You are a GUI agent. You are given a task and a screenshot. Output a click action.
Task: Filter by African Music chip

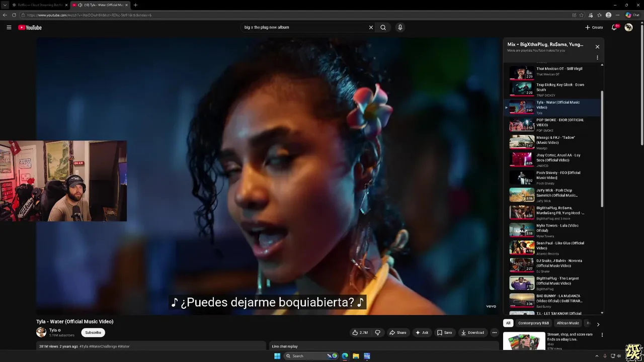[568, 323]
